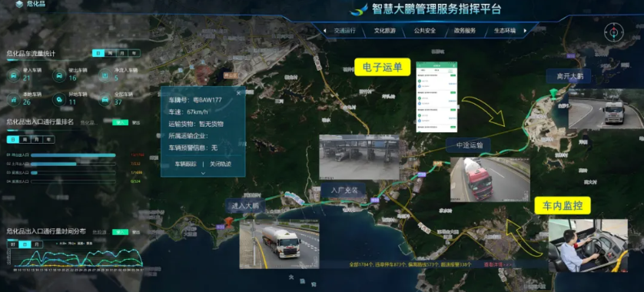
Task: Switch 通行量排名 to 驶出
Action: point(135,122)
